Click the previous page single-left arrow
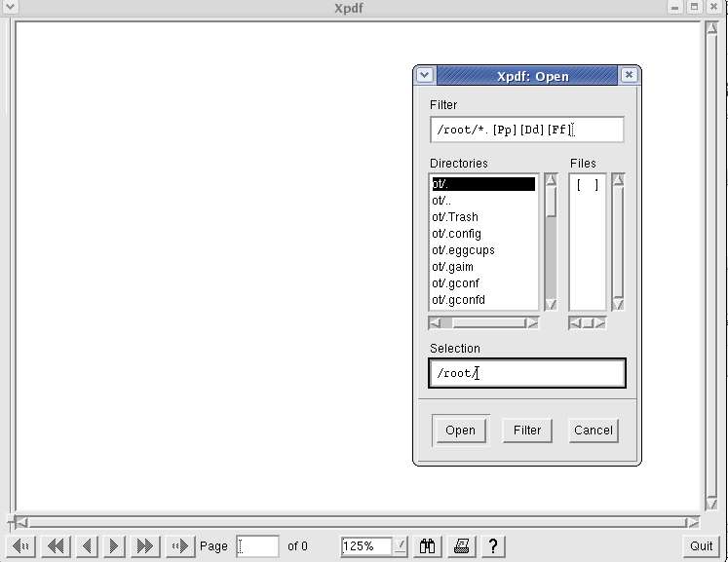This screenshot has height=562, width=728. pos(87,545)
